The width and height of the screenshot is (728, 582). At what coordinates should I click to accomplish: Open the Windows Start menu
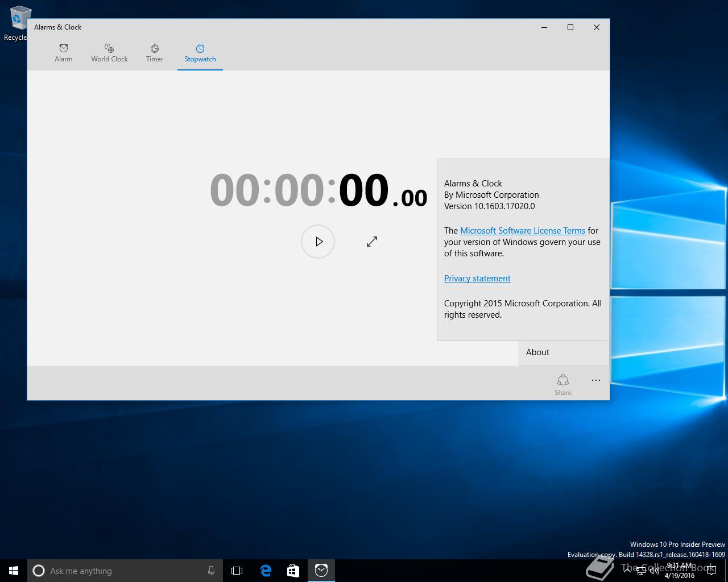(x=14, y=571)
